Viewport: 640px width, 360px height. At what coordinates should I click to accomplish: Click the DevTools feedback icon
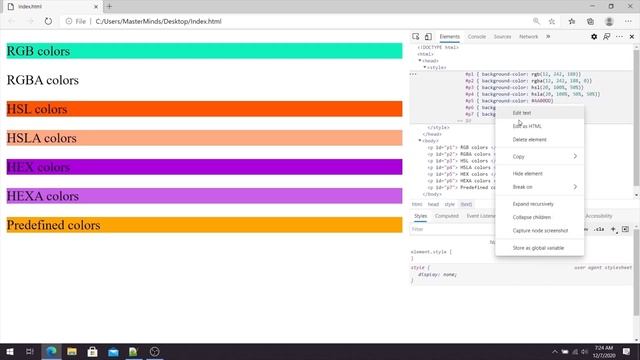click(607, 36)
